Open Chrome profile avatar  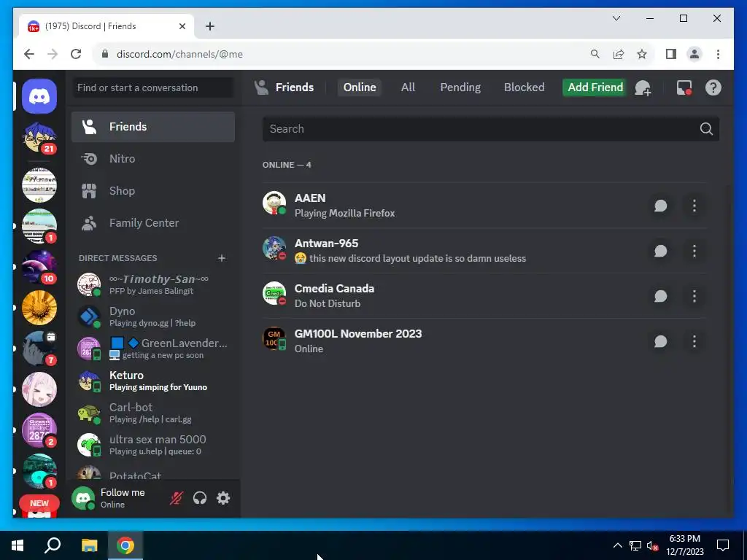tap(694, 54)
